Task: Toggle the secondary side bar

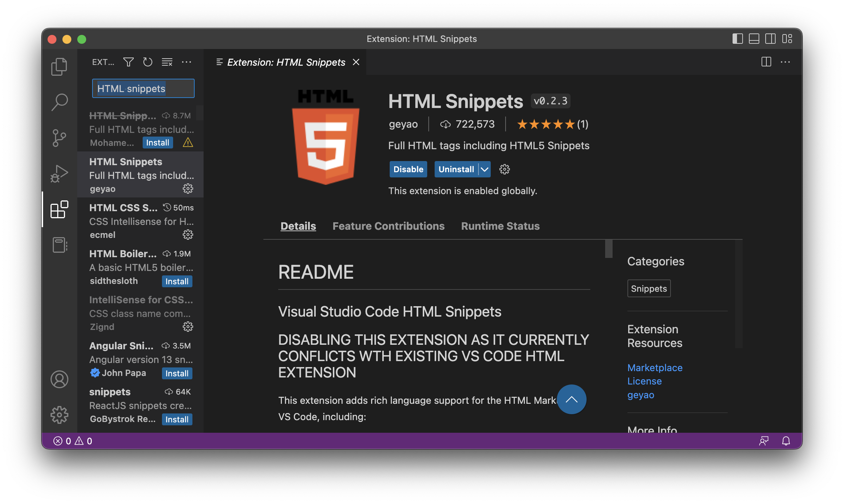Action: (770, 39)
